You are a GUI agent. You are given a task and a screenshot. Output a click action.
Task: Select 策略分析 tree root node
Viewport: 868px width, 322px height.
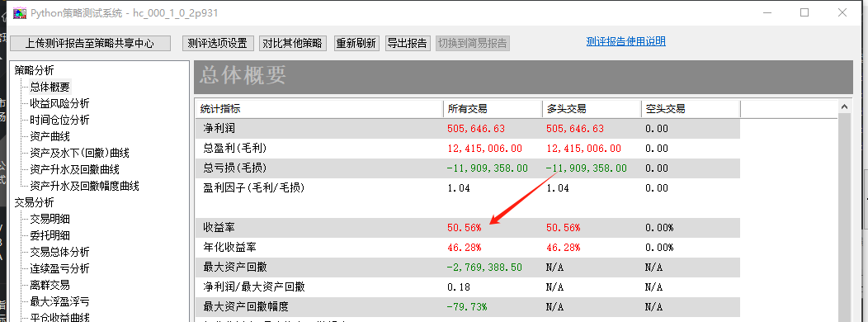click(35, 70)
